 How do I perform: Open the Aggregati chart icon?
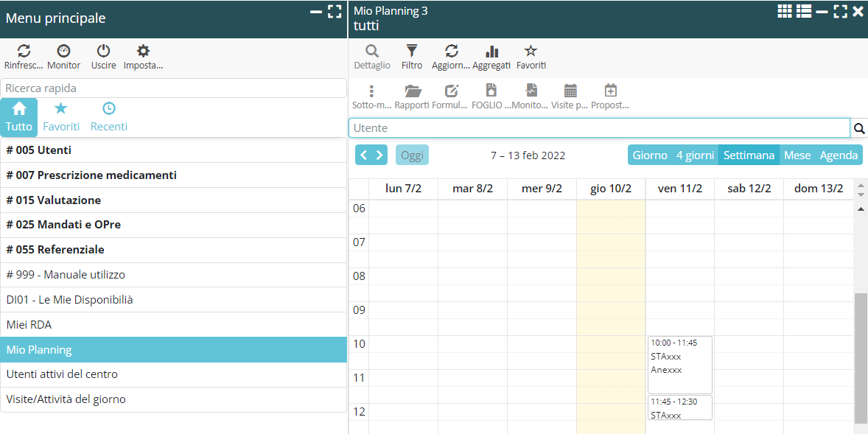click(491, 52)
